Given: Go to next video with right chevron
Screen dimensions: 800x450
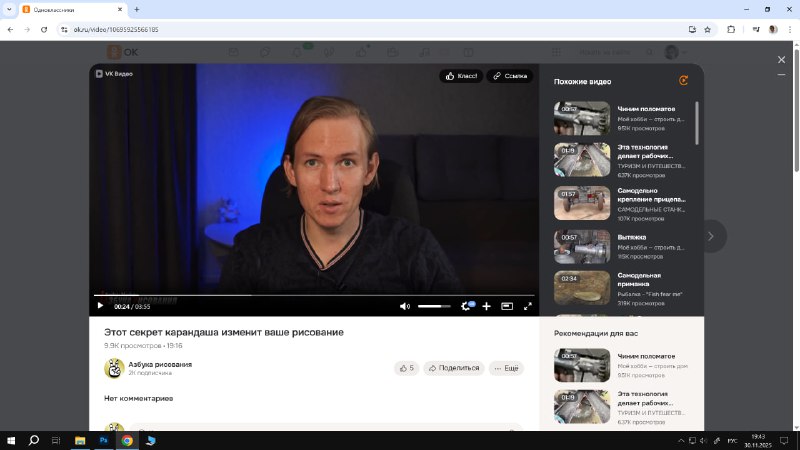Looking at the screenshot, I should [711, 236].
